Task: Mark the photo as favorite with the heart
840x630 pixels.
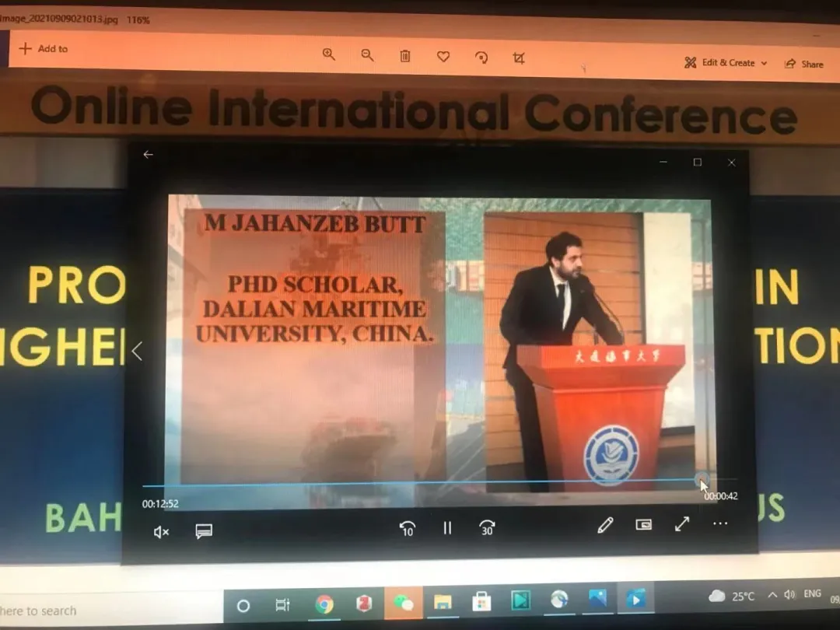Action: 443,56
